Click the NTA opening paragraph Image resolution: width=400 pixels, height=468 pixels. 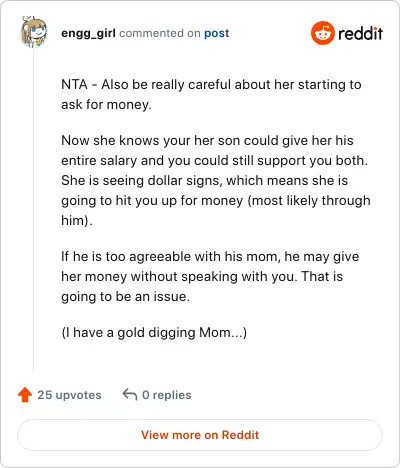coord(211,94)
